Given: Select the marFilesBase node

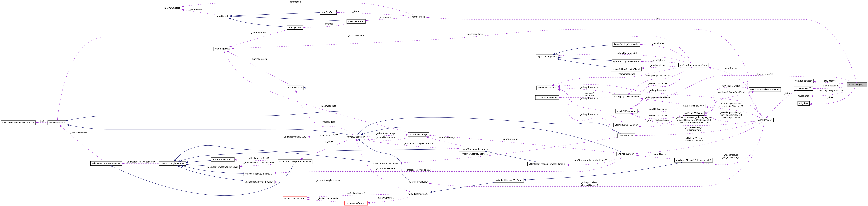Looking at the screenshot, I should (328, 12).
